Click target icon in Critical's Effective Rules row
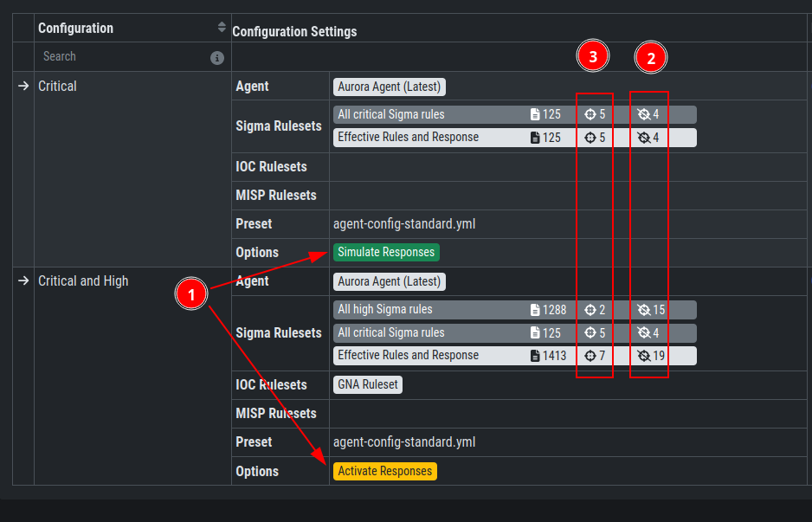The image size is (812, 522). [x=590, y=138]
